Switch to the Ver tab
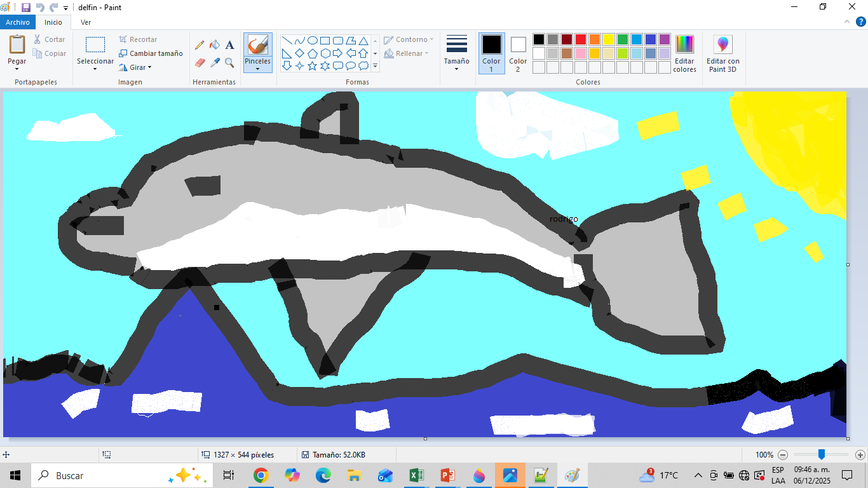Image resolution: width=868 pixels, height=488 pixels. point(86,22)
